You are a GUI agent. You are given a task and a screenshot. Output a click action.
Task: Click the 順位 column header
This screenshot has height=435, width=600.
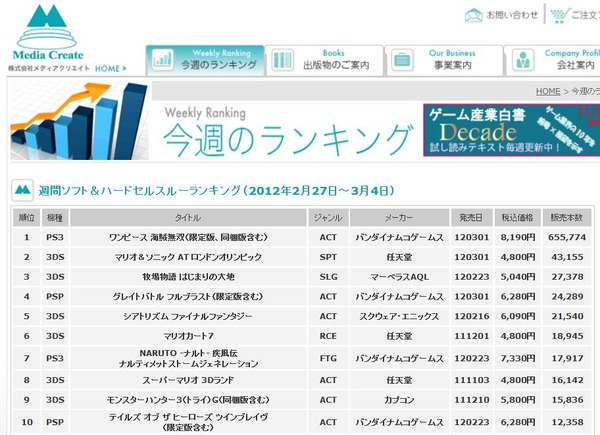26,218
